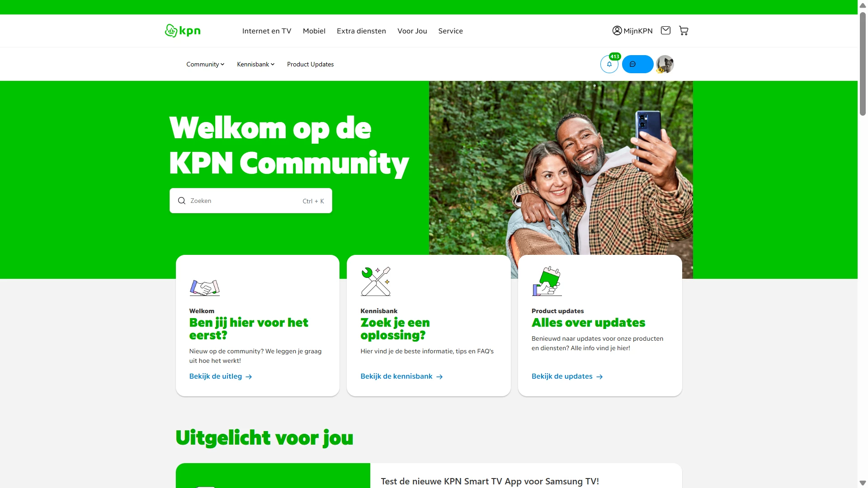Click the Product updates card icon
868x488 pixels.
pos(547,281)
